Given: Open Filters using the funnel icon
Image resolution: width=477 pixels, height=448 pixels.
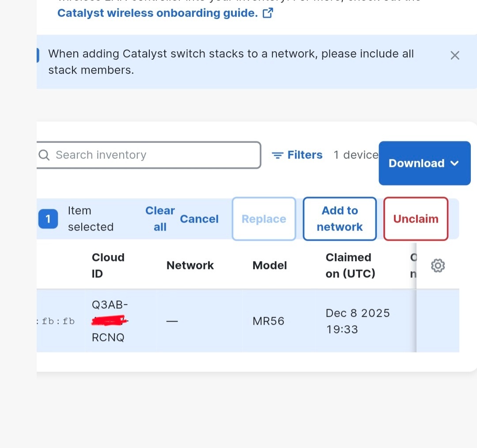Looking at the screenshot, I should click(277, 155).
